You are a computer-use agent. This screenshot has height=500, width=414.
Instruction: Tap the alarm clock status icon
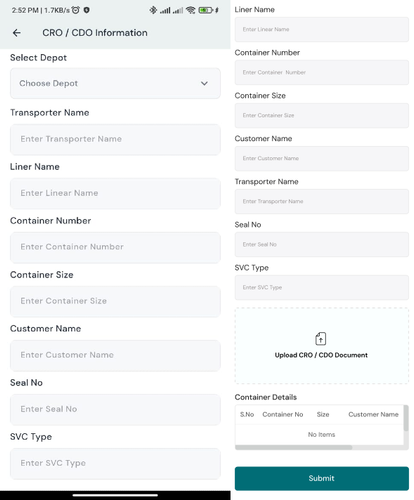coord(76,10)
